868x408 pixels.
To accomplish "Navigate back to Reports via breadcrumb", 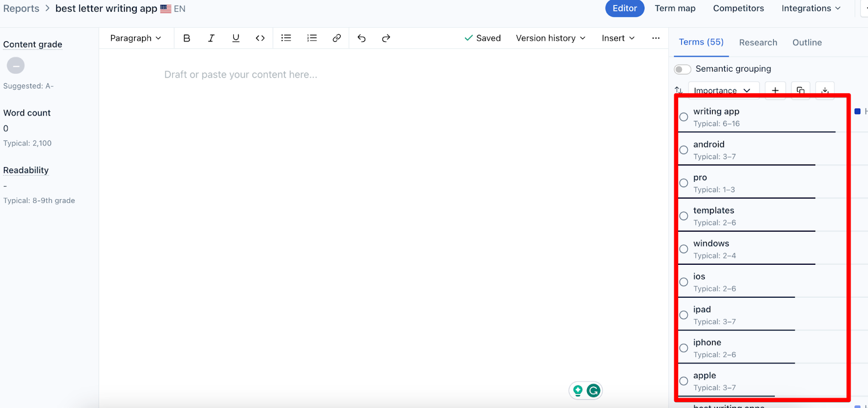I will coord(21,9).
